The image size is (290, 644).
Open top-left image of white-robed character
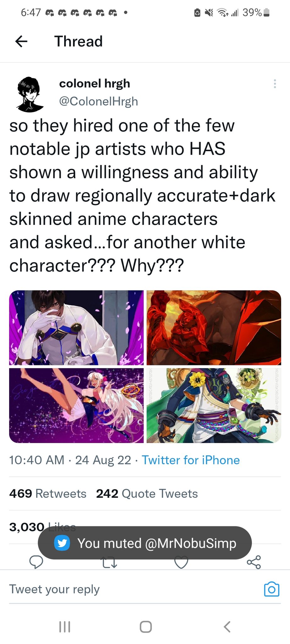tap(76, 327)
